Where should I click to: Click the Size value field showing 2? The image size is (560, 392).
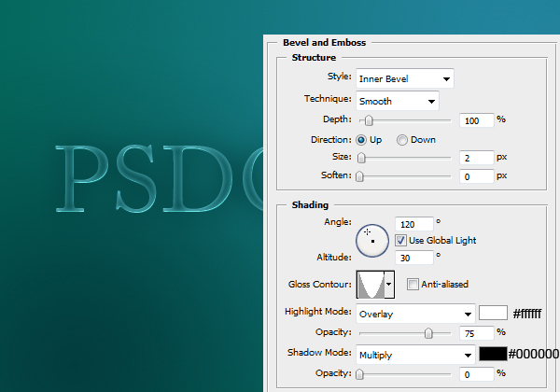coord(476,158)
